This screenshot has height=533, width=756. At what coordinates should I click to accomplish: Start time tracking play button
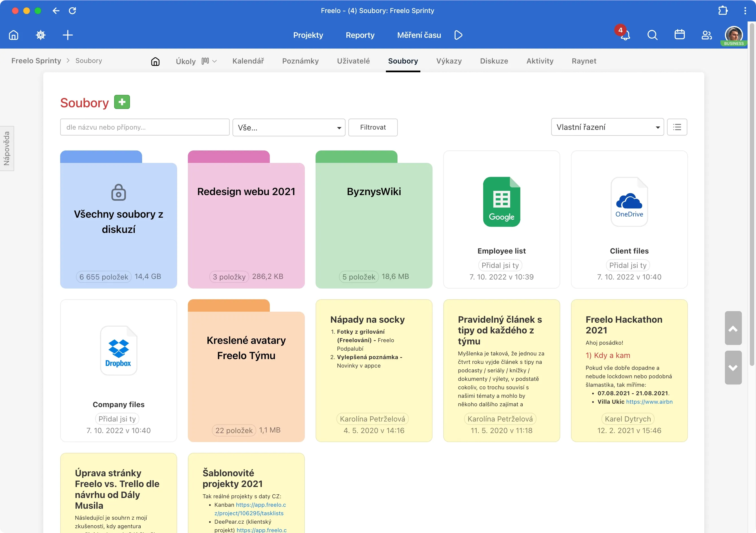pyautogui.click(x=458, y=35)
